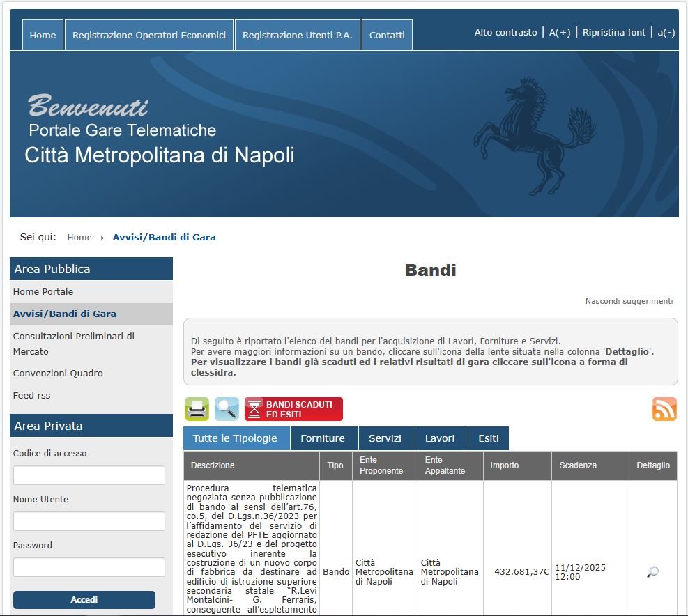Open Convenzioni Quadro in the sidebar
688x616 pixels.
tap(58, 373)
